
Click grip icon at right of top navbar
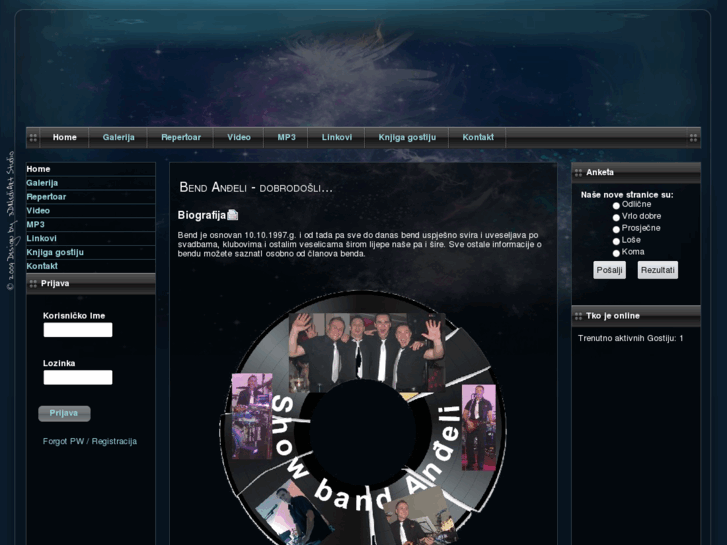693,138
